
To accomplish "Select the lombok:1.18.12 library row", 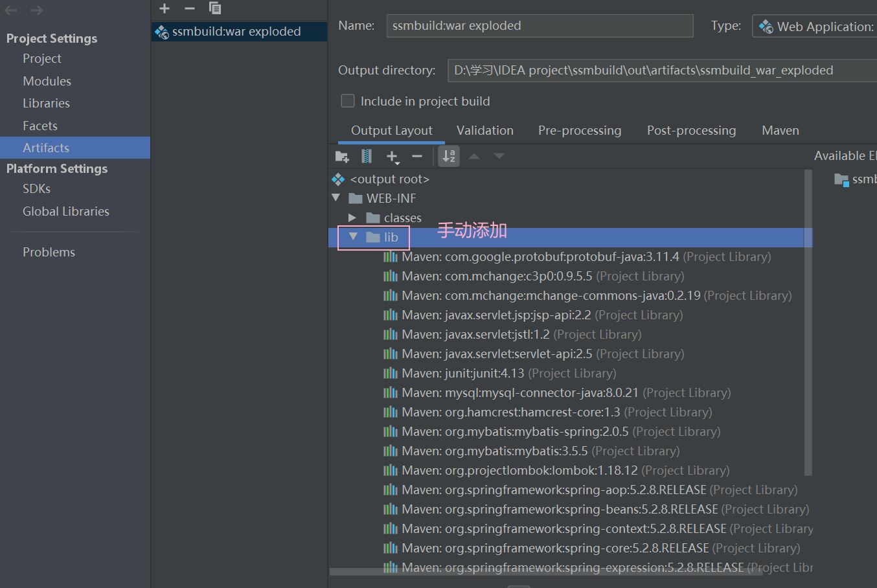I will (571, 470).
